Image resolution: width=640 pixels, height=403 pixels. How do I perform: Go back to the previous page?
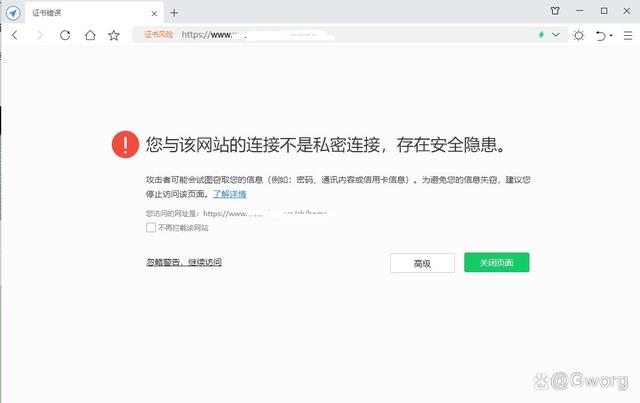point(15,35)
